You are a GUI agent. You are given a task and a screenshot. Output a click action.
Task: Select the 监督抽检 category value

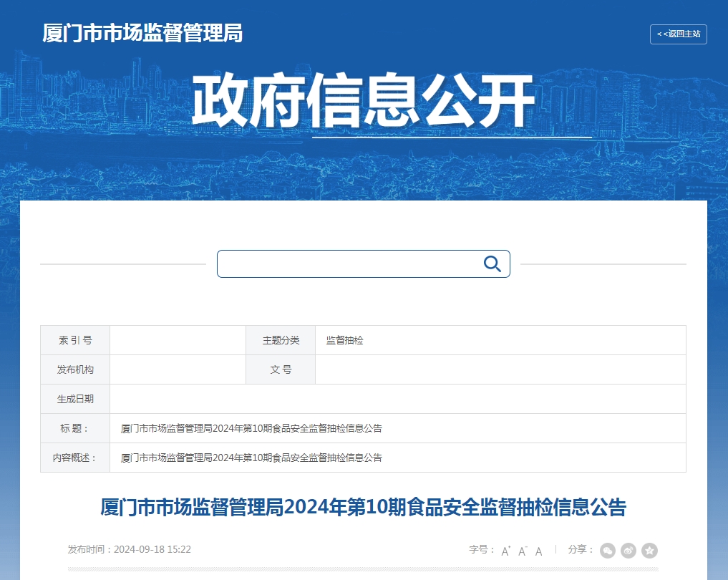344,340
